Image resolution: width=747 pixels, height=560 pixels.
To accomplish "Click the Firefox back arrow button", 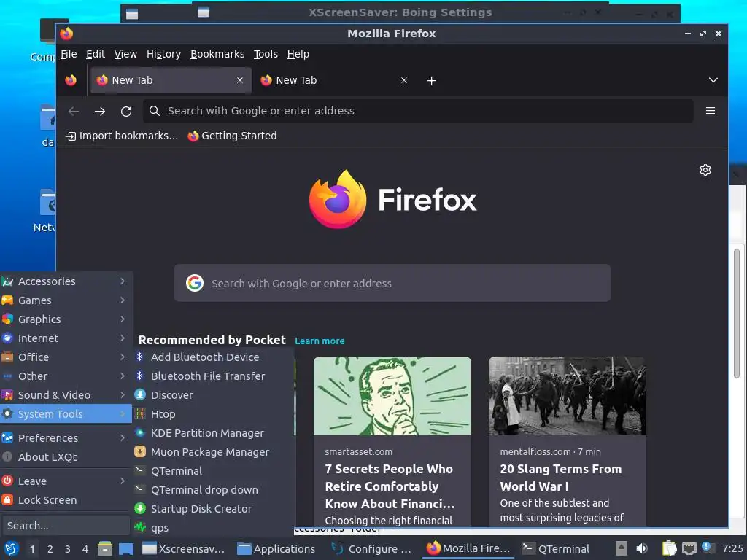I will pos(74,112).
